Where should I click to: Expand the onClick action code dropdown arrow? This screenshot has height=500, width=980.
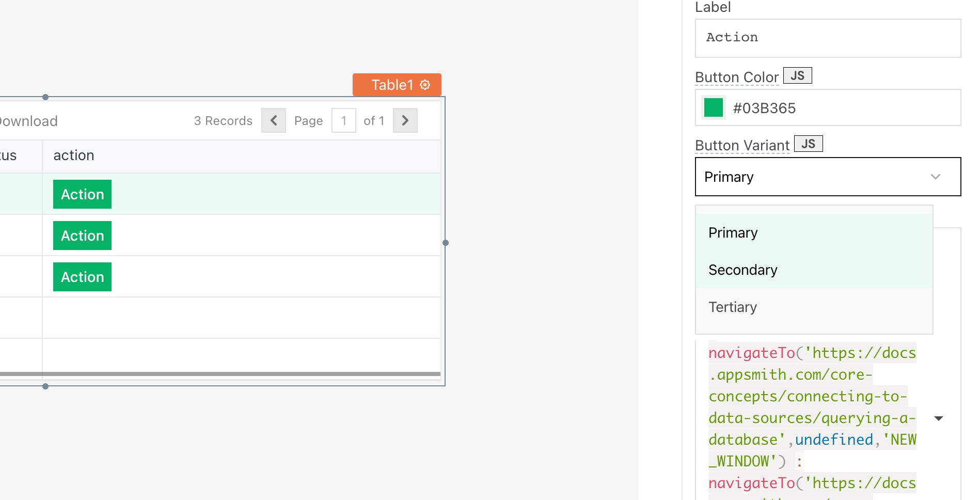939,418
